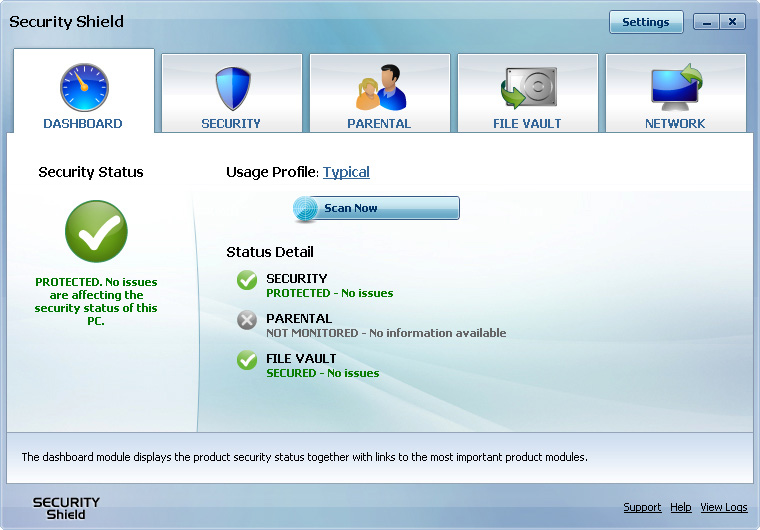Click the FILE VAULT status detail heading
The height and width of the screenshot is (530, 760).
[x=301, y=358]
